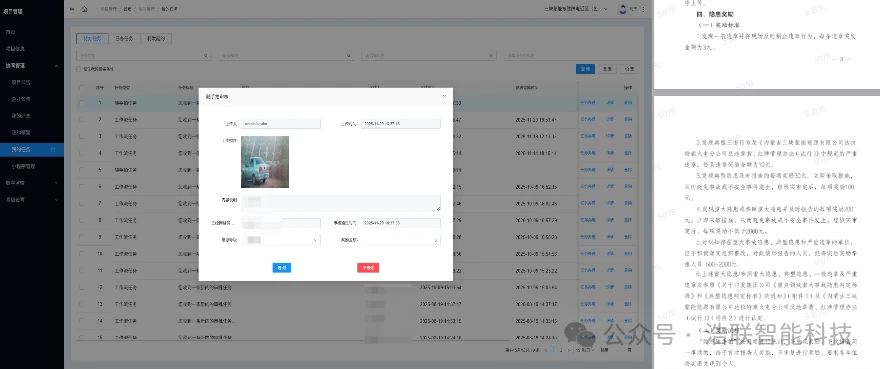Viewport: 880px width, 369px height.
Task: Go to page 1 in pagination
Action: [553, 350]
